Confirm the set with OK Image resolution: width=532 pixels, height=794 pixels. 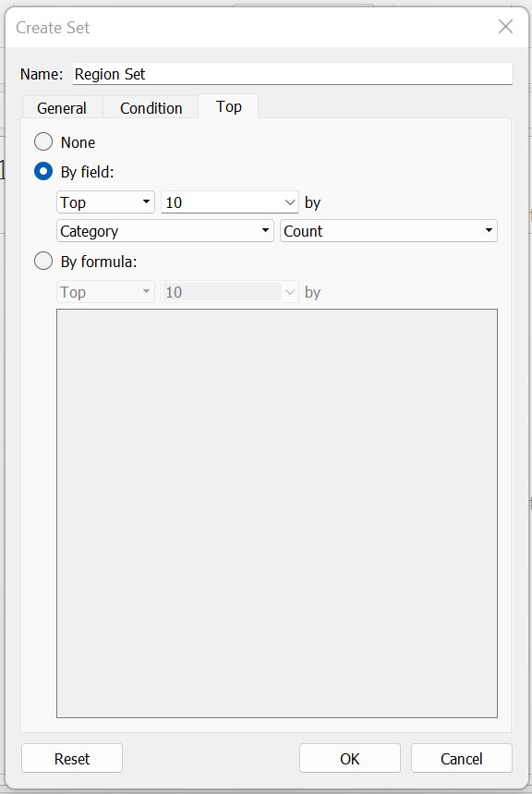point(349,758)
